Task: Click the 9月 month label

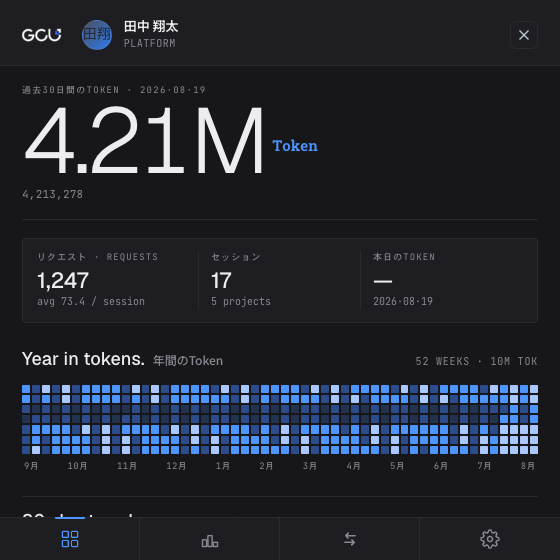Action: click(31, 466)
